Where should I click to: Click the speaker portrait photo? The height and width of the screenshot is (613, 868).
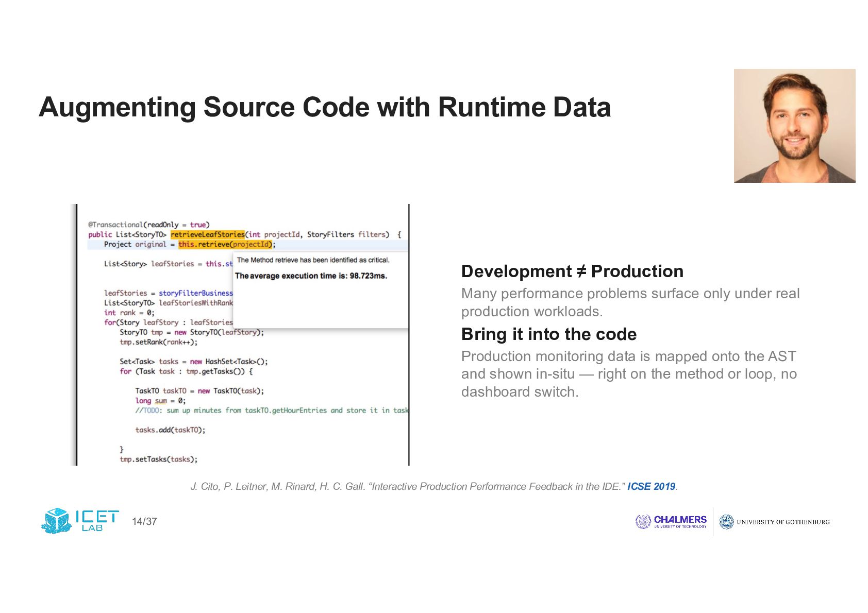(794, 126)
